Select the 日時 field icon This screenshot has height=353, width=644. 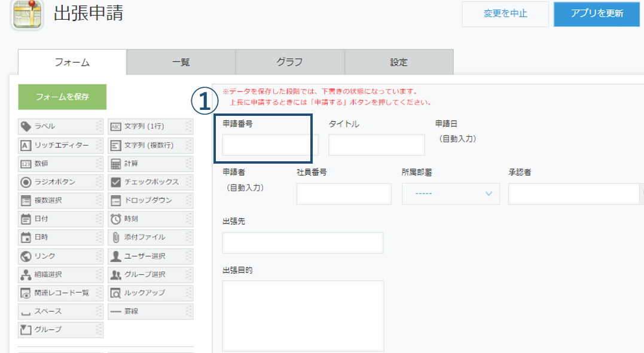pos(26,237)
